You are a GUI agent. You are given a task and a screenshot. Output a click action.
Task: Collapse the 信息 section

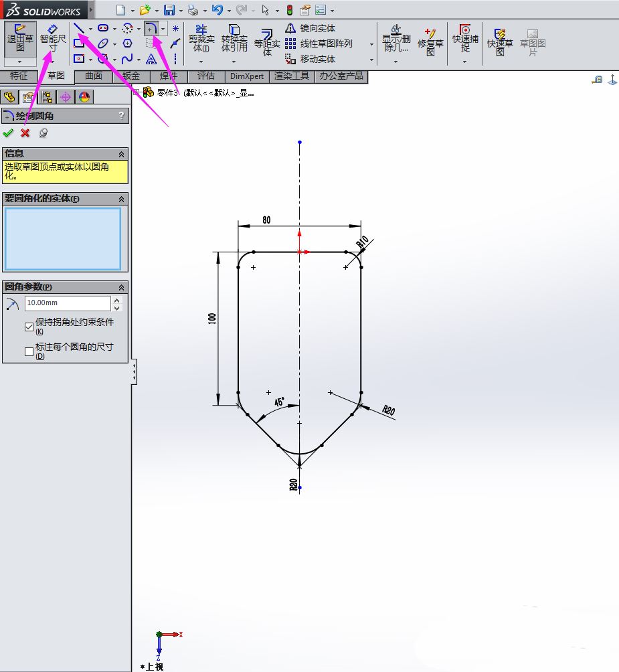(121, 153)
